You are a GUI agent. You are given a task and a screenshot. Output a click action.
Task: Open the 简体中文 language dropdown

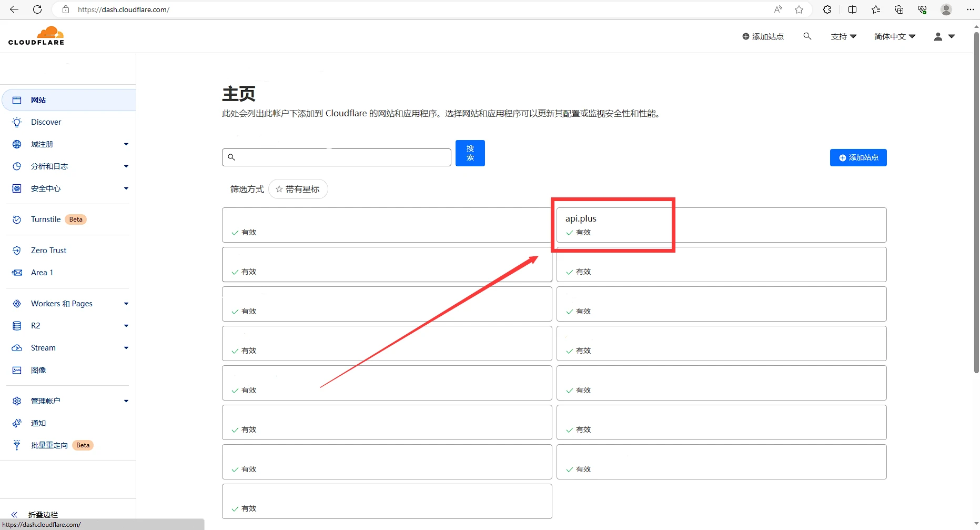(x=894, y=36)
